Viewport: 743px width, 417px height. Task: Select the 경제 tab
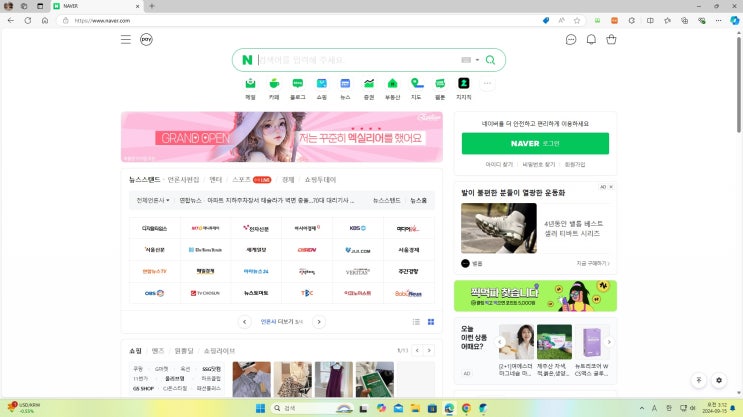(x=288, y=180)
